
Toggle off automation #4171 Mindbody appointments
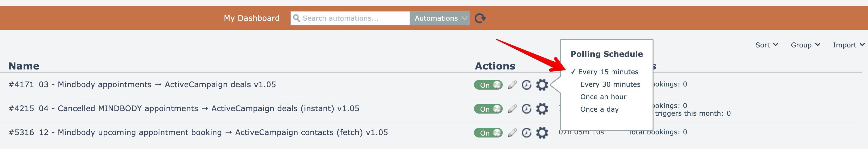[488, 85]
